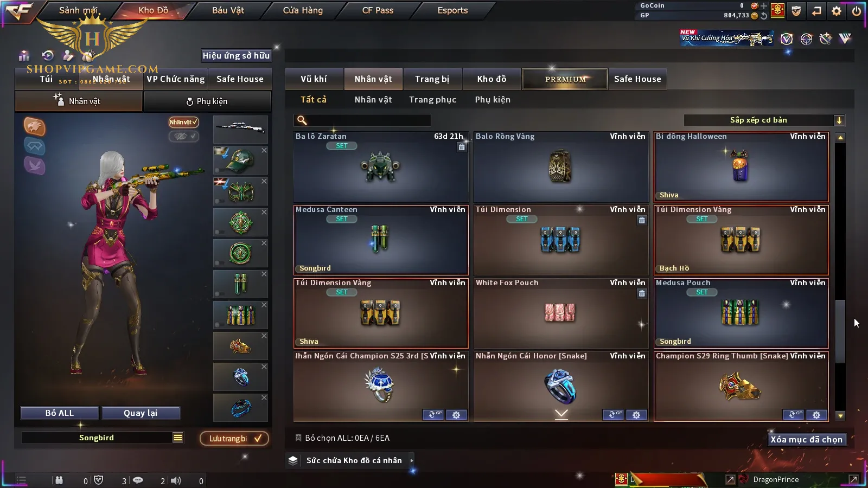Open the Vũ Khí Cường Hóa banner

click(727, 37)
